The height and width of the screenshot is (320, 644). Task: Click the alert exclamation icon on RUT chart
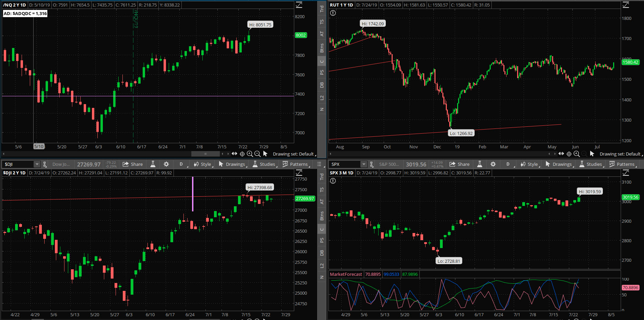point(333,13)
